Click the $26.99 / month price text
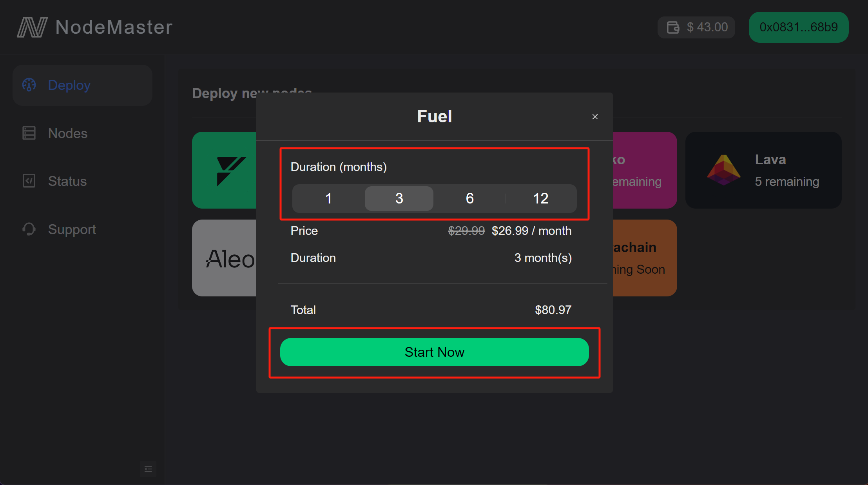The height and width of the screenshot is (485, 868). (531, 231)
